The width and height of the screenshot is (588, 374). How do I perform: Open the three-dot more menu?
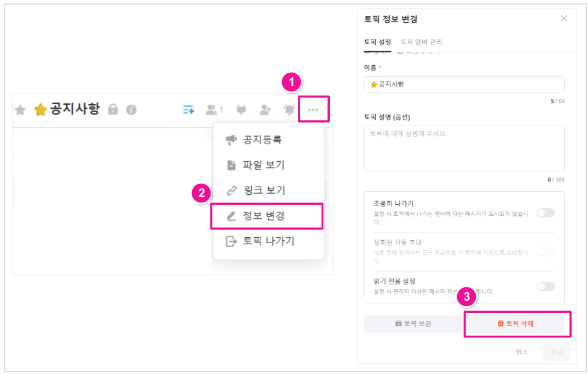coord(313,109)
